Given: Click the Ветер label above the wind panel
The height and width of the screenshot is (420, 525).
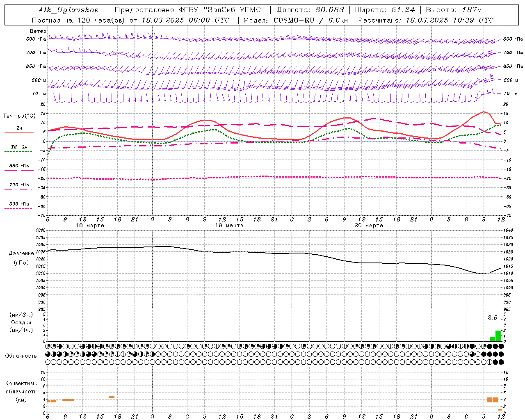Looking at the screenshot, I should pyautogui.click(x=38, y=31).
